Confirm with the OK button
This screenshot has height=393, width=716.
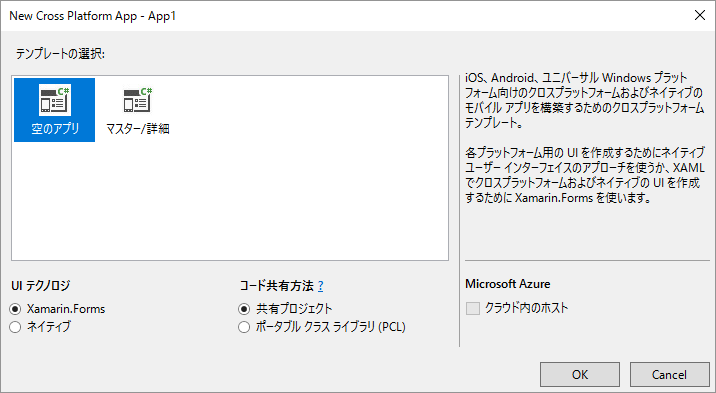coord(580,375)
